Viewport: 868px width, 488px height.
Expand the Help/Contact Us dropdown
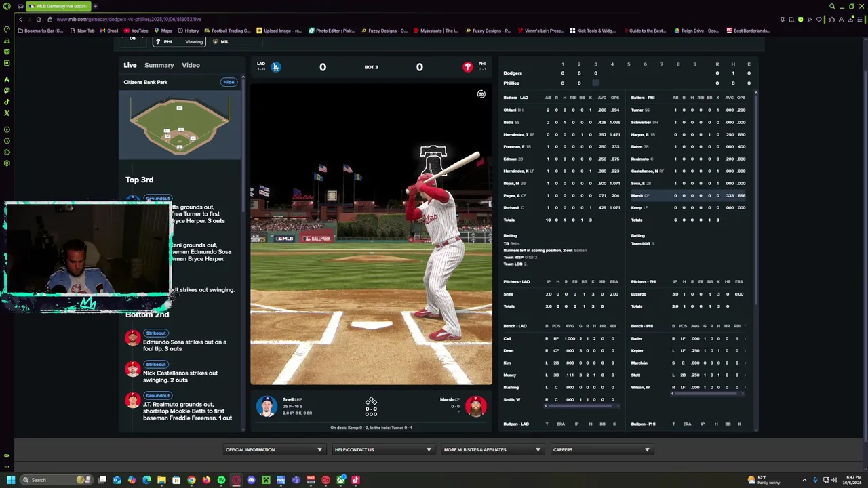tap(382, 449)
